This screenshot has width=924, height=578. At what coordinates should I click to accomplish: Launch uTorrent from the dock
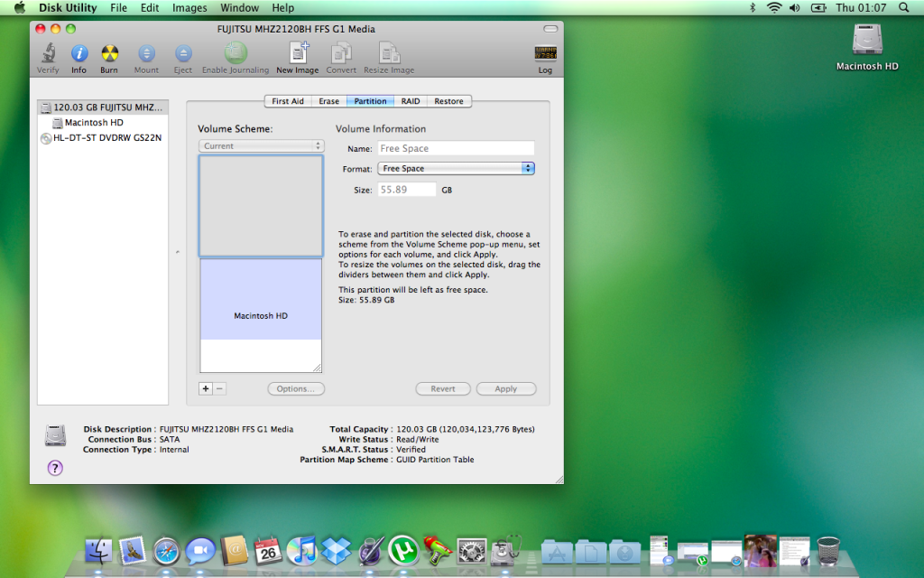403,551
